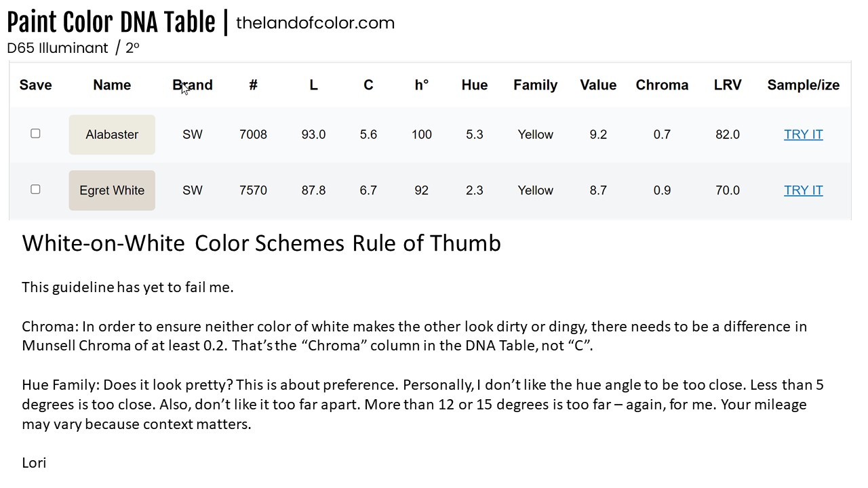Check the Save box for Alabaster
The height and width of the screenshot is (488, 868).
point(35,134)
